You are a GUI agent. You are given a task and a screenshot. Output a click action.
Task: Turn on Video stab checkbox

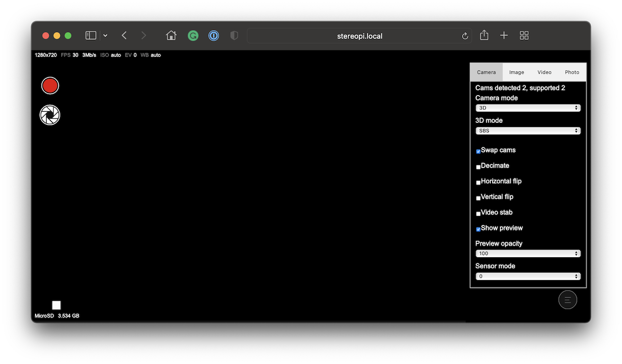click(478, 214)
